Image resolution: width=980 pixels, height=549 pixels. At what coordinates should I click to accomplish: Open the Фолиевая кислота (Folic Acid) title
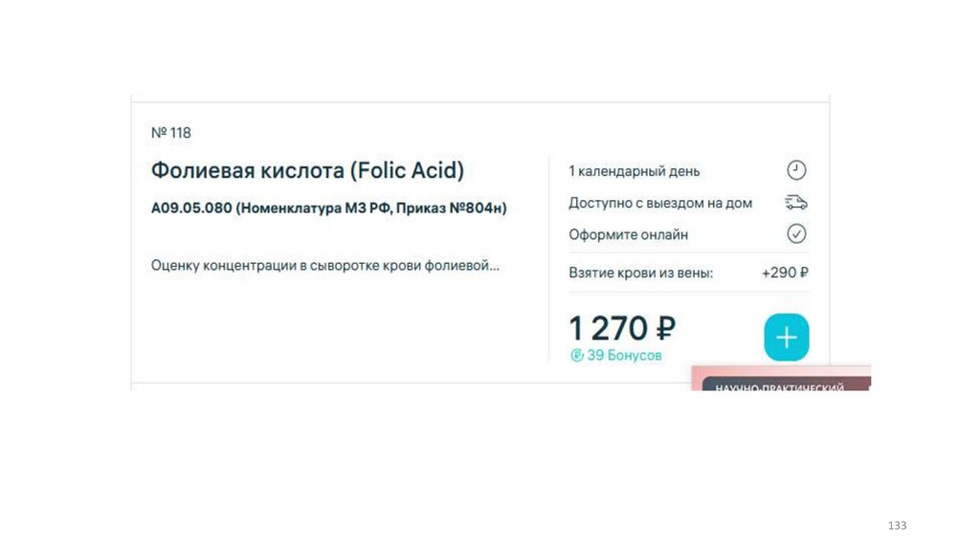pos(307,171)
